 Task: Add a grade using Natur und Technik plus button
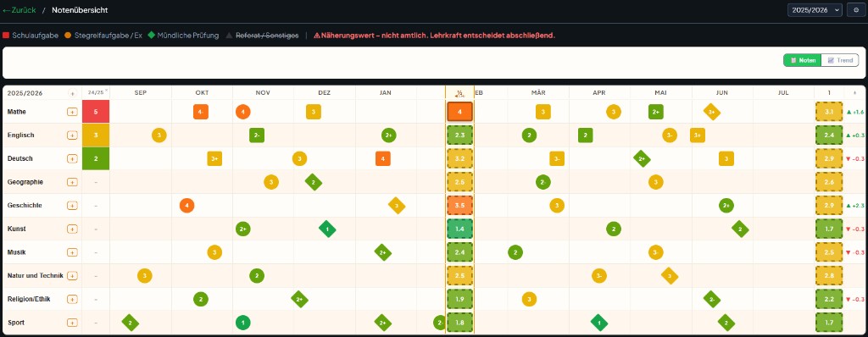(72, 275)
